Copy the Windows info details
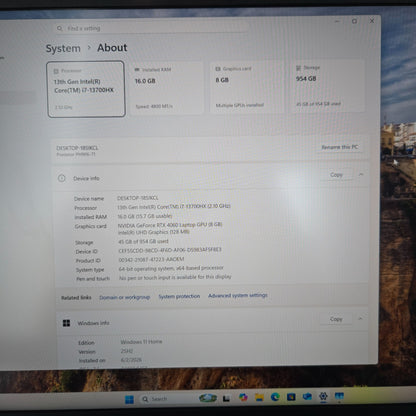 tap(336, 319)
